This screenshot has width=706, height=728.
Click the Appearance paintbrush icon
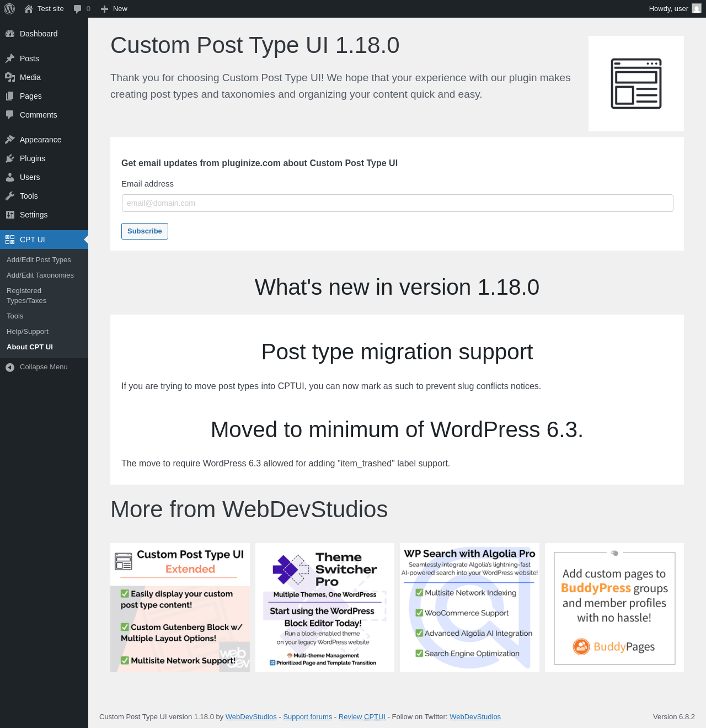tap(10, 140)
